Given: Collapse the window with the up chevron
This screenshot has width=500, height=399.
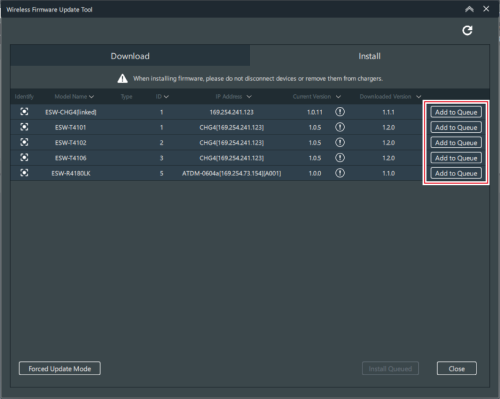Looking at the screenshot, I should [x=469, y=9].
